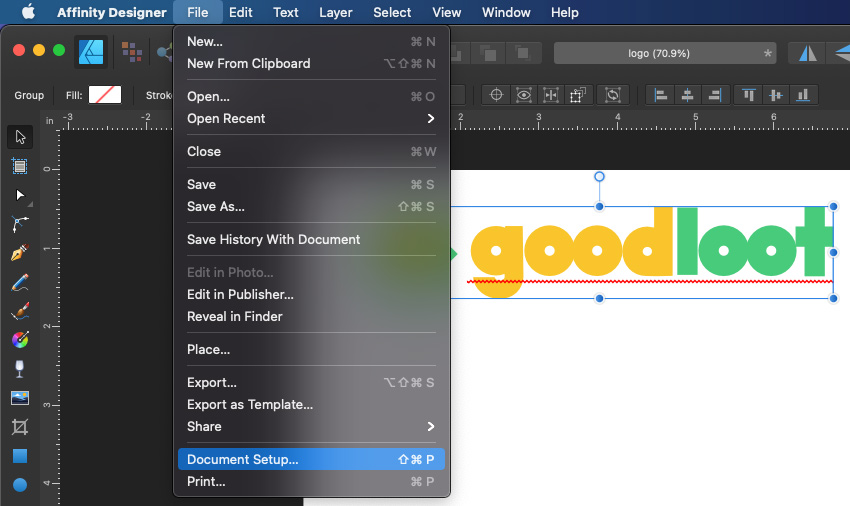Select the Vector Crop tool

click(x=20, y=427)
